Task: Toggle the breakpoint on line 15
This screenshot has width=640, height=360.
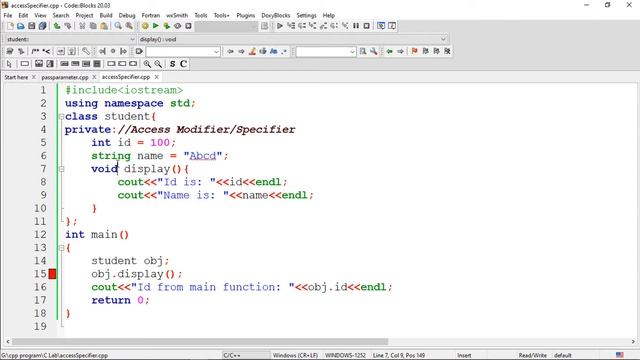Action: (52, 274)
